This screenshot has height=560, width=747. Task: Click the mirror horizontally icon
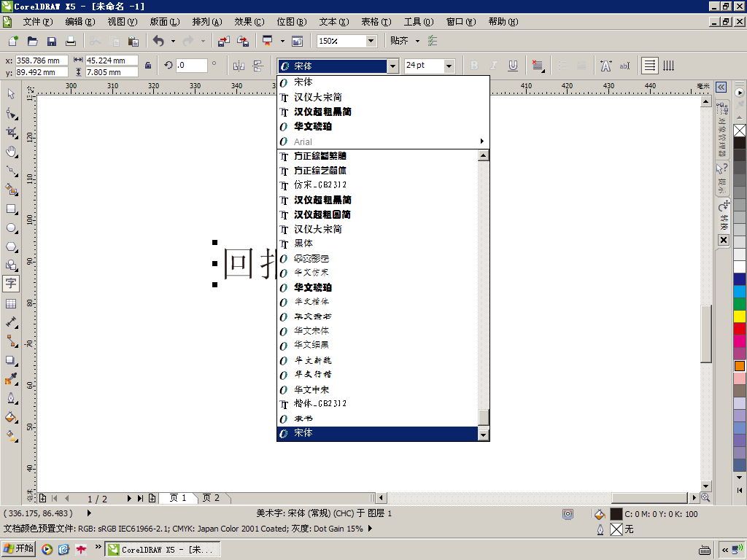pyautogui.click(x=239, y=66)
